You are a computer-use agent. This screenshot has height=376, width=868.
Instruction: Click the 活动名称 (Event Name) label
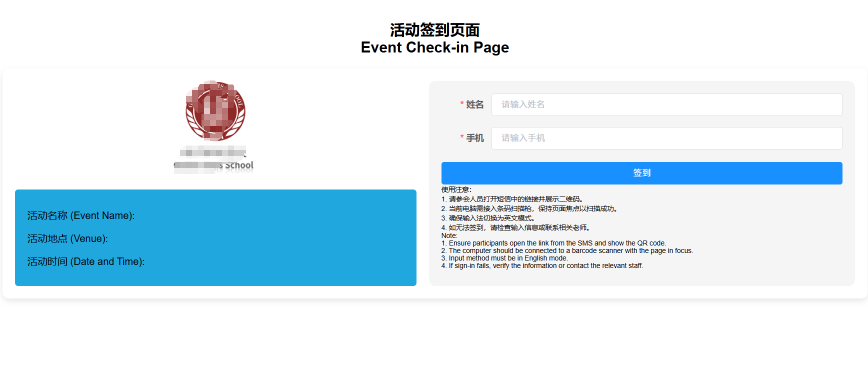(81, 215)
